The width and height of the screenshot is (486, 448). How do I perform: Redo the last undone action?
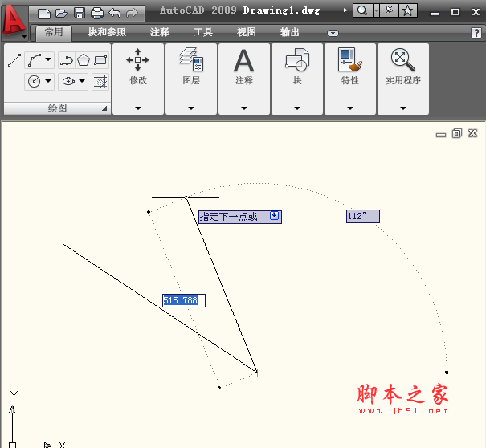[132, 13]
